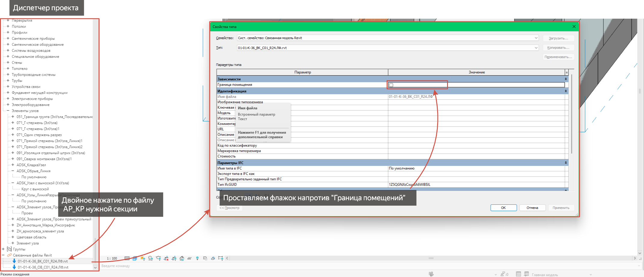Click Reveal Hidden Elements lightbulb icon
This screenshot has height=277, width=644.
(x=198, y=258)
